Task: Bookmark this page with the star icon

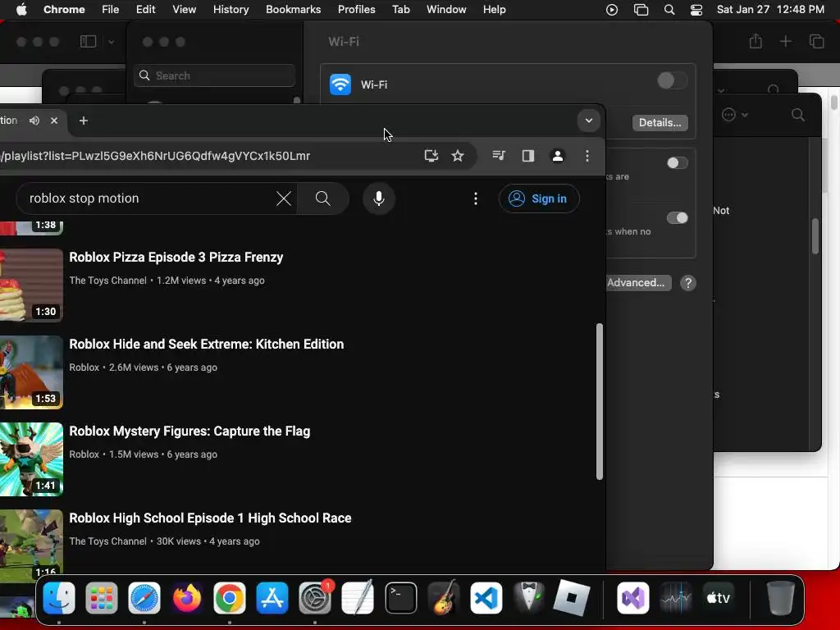Action: pyautogui.click(x=458, y=156)
